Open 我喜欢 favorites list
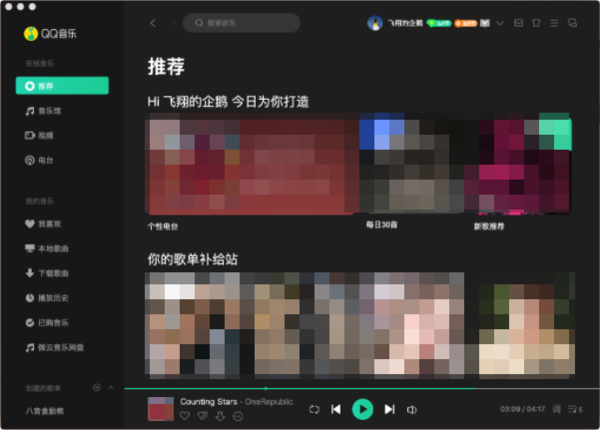600x430 pixels. (43, 224)
